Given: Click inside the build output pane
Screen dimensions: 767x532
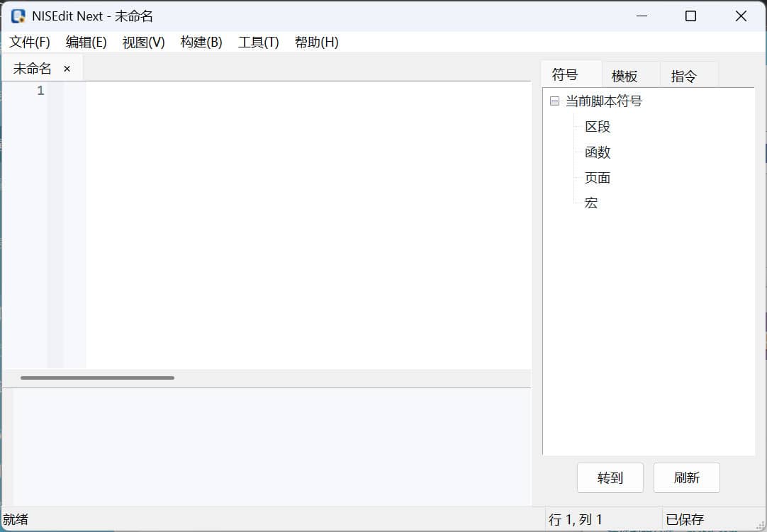Looking at the screenshot, I should [x=272, y=447].
